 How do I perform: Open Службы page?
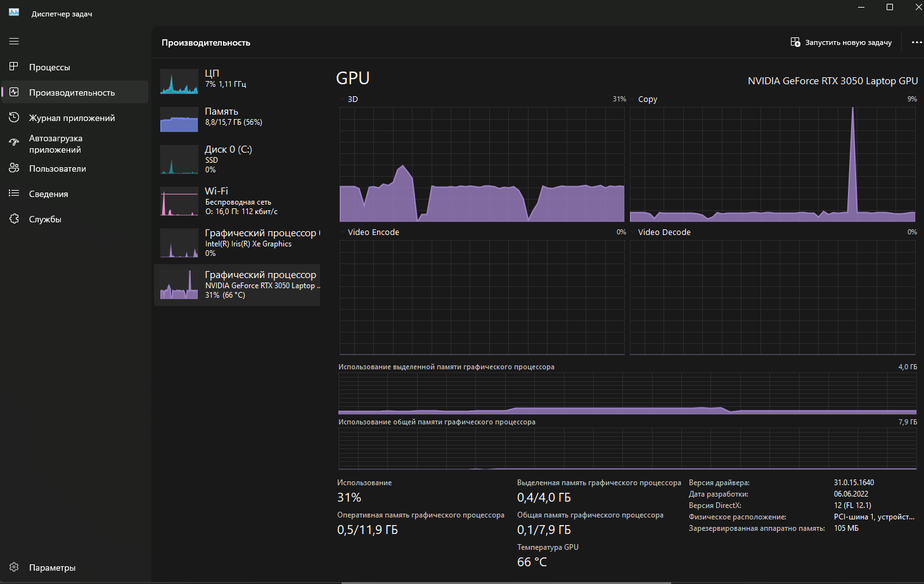point(75,219)
